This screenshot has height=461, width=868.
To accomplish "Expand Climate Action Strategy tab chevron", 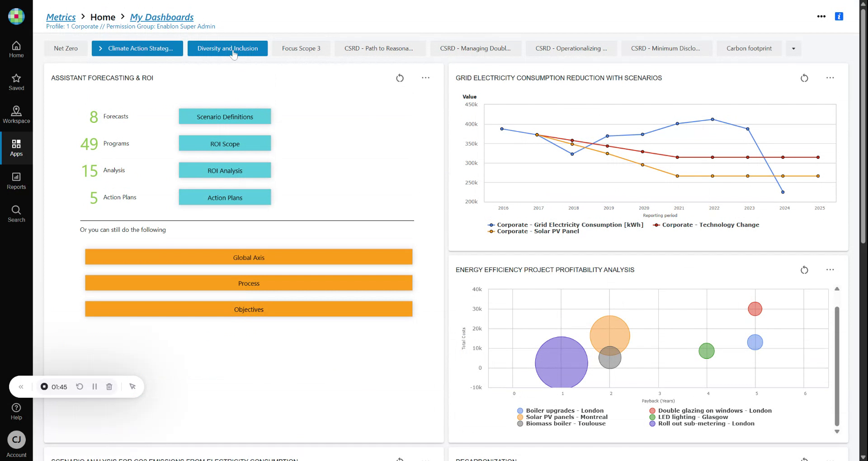I will [100, 49].
